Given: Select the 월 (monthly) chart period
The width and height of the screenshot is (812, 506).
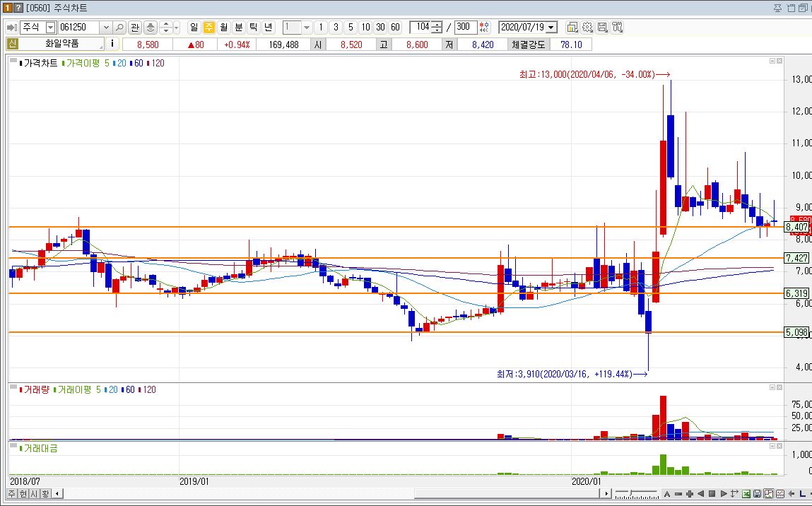Looking at the screenshot, I should click(x=224, y=28).
